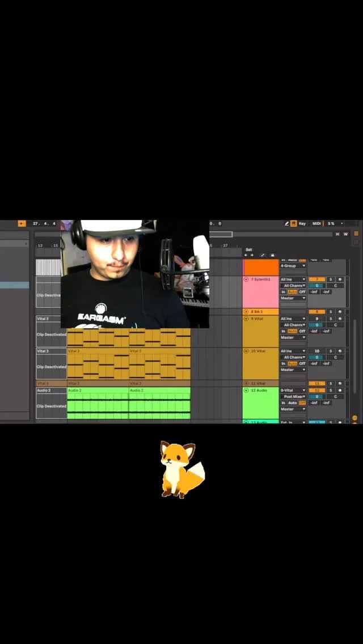Set monitor to Off on 10 Vital
Screen dimensions: 363x644
click(302, 363)
